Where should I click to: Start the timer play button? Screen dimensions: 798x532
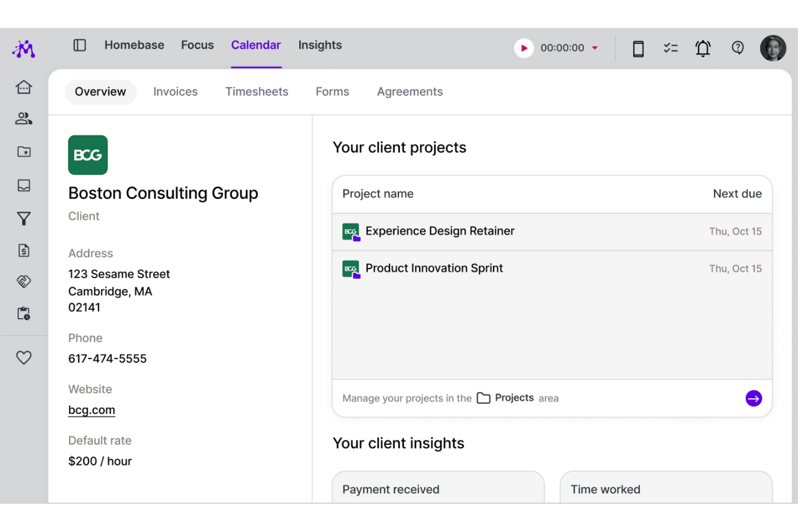pos(524,48)
